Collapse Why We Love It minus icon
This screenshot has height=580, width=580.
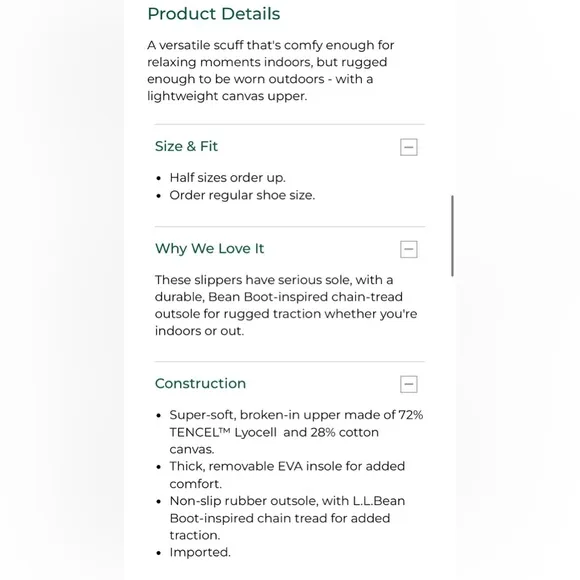pos(408,249)
